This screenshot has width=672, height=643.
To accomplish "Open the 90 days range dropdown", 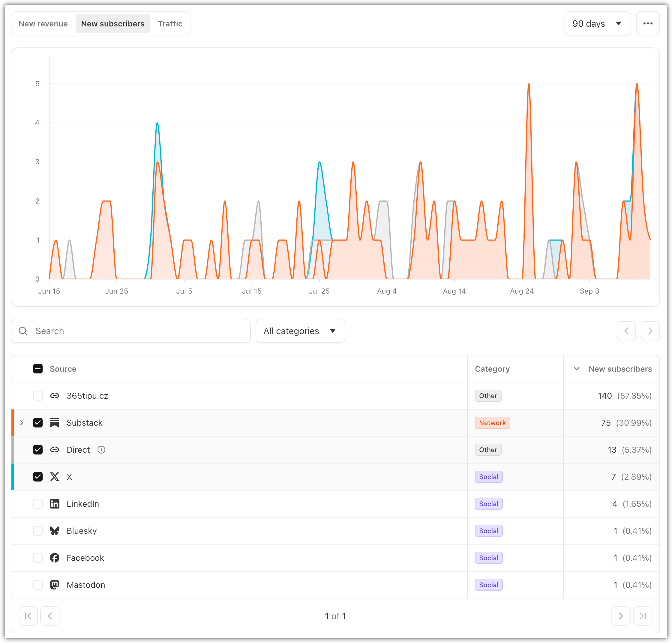I will pos(597,23).
